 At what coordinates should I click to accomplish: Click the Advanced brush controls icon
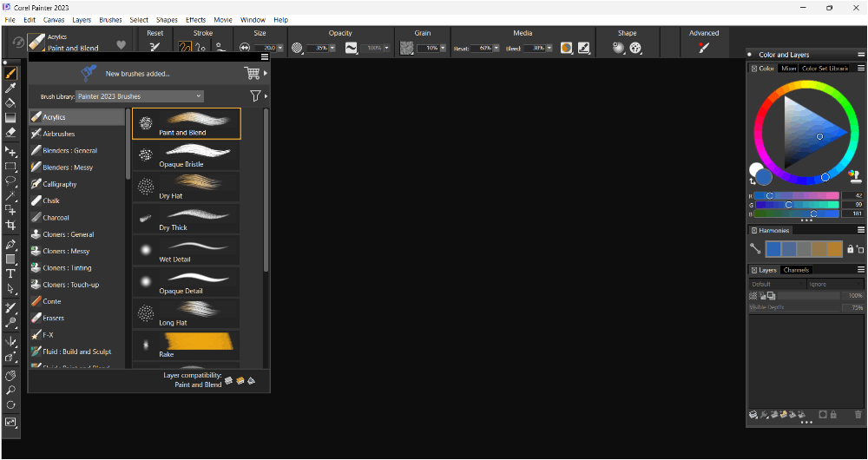point(704,48)
